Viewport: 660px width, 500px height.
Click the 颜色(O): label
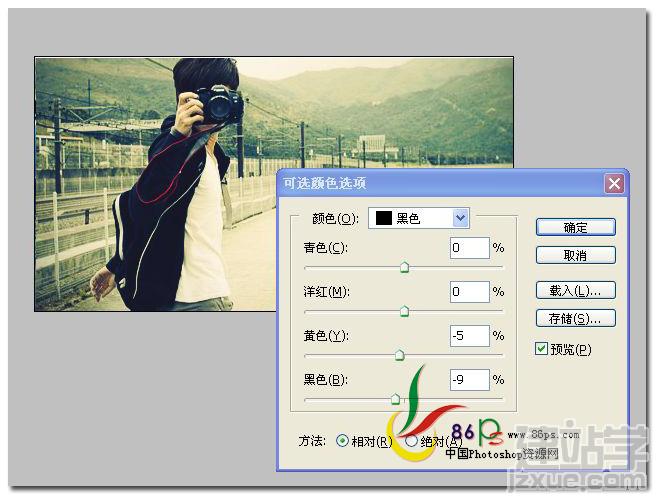click(335, 218)
